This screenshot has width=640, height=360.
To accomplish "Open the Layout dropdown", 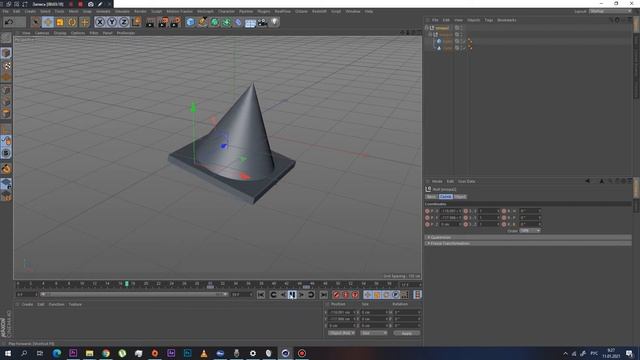I will 610,11.
